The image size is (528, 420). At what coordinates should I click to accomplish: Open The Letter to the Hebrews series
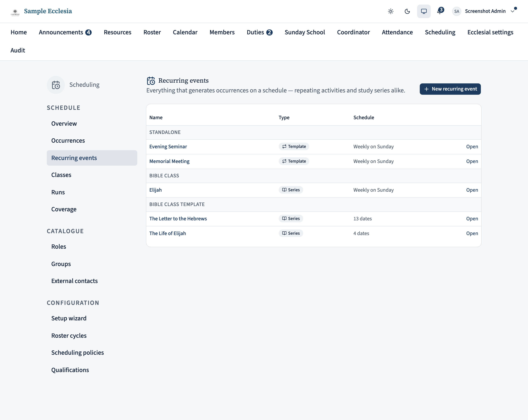(x=178, y=218)
